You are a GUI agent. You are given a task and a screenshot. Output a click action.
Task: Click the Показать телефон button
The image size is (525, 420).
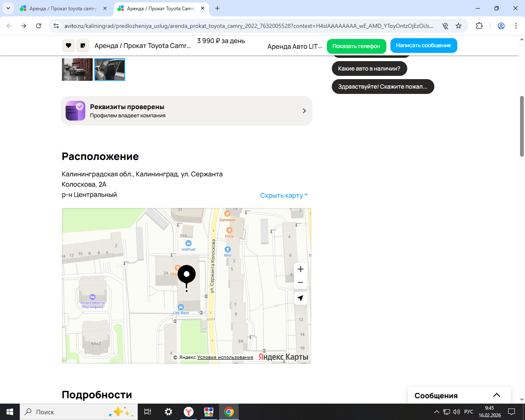point(356,46)
